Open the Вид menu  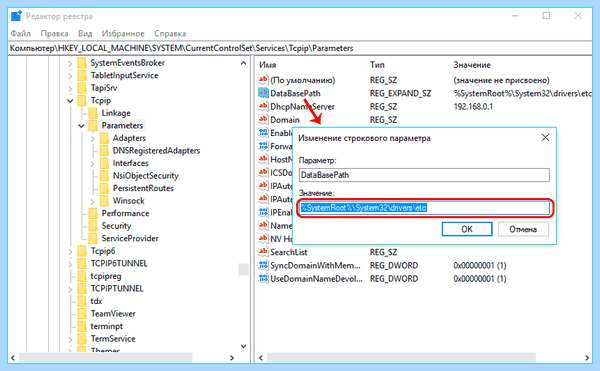(x=85, y=34)
